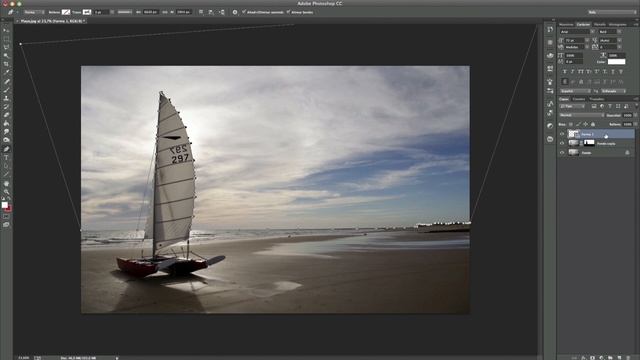Switch to the Carácter tab
Viewport: 640px width, 360px height.
point(583,24)
